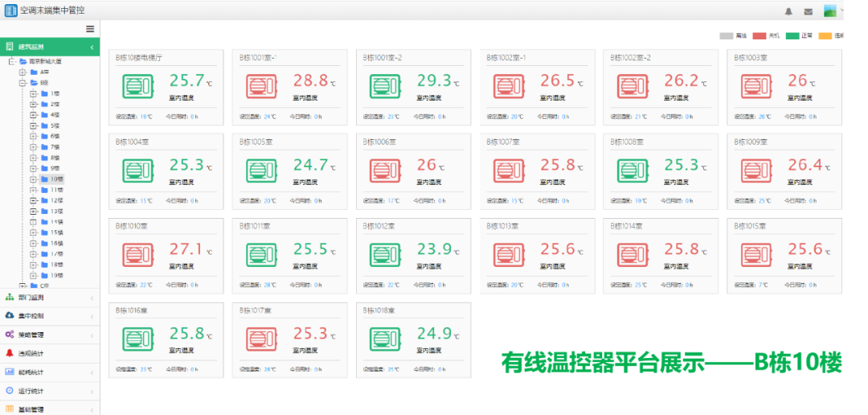Image resolution: width=868 pixels, height=415 pixels.
Task: Open the 能耗统计 sidebar menu
Action: (x=31, y=372)
